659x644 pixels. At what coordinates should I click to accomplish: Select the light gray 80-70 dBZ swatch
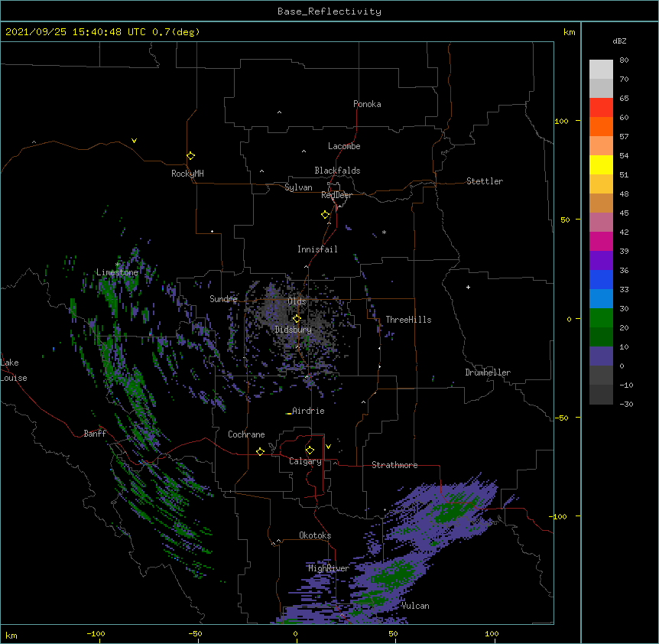(x=601, y=70)
